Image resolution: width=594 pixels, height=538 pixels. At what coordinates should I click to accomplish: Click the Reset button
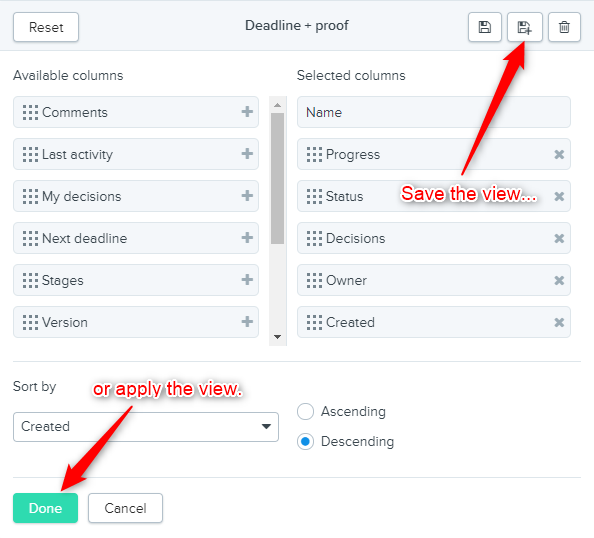[x=46, y=27]
